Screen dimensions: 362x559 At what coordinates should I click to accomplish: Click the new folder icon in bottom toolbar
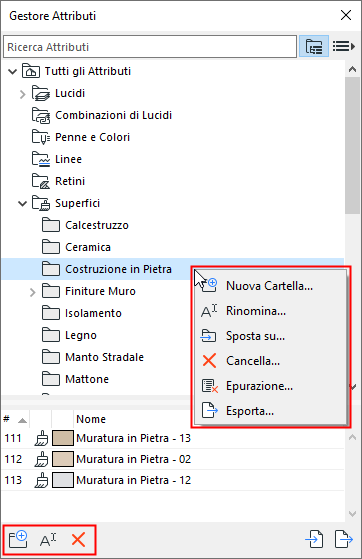click(x=18, y=539)
